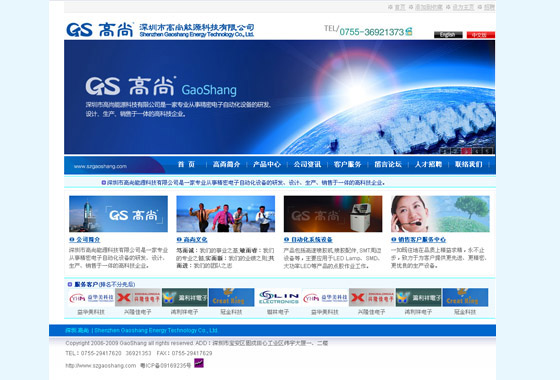Switch the site to the Chinese version (中文版)
The image size is (560, 380).
480,35
